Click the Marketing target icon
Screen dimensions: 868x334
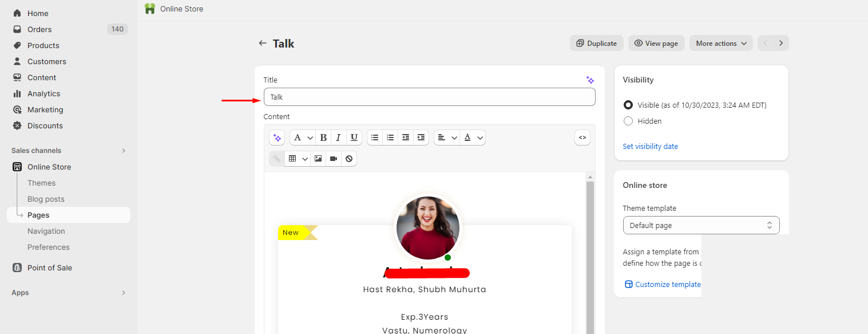click(17, 109)
